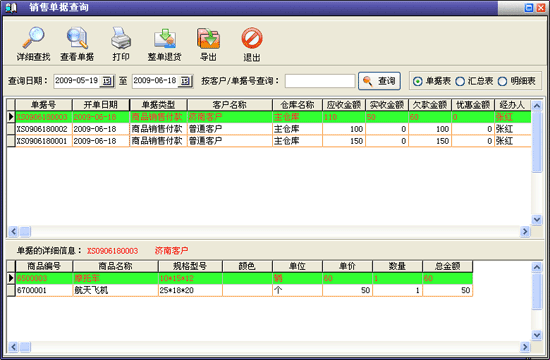
Task: Select the 明细表 radio option
Action: tap(502, 81)
